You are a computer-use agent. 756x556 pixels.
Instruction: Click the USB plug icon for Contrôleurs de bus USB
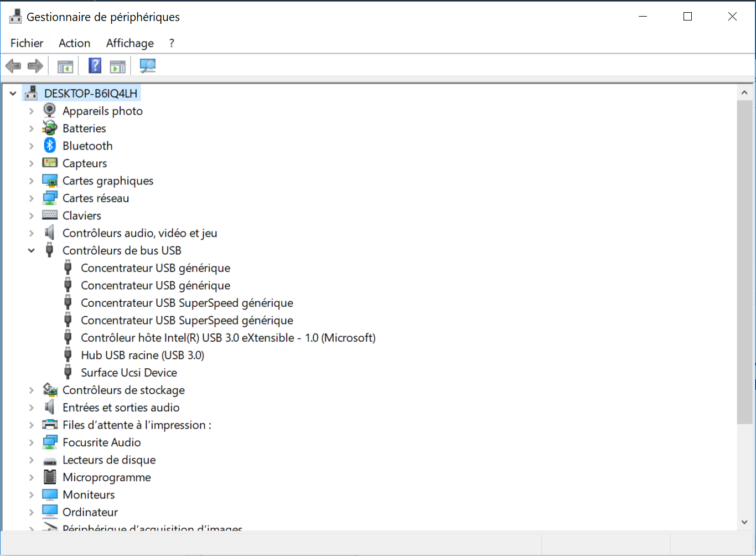[x=50, y=250]
